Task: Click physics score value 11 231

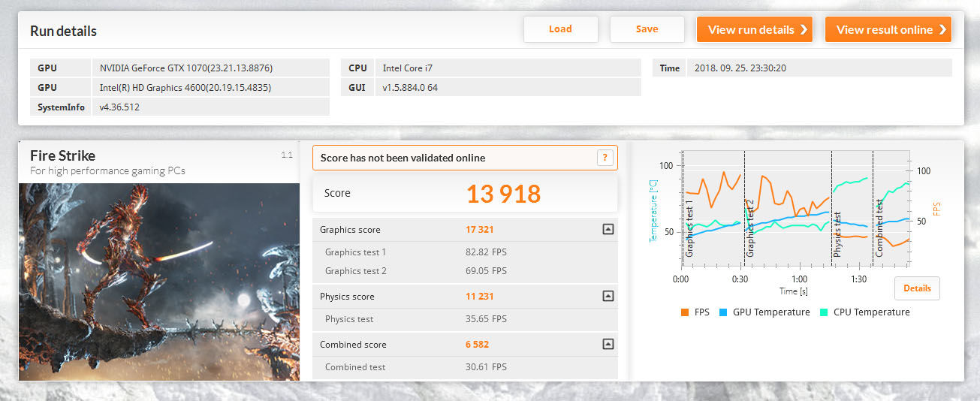Action: pos(479,297)
